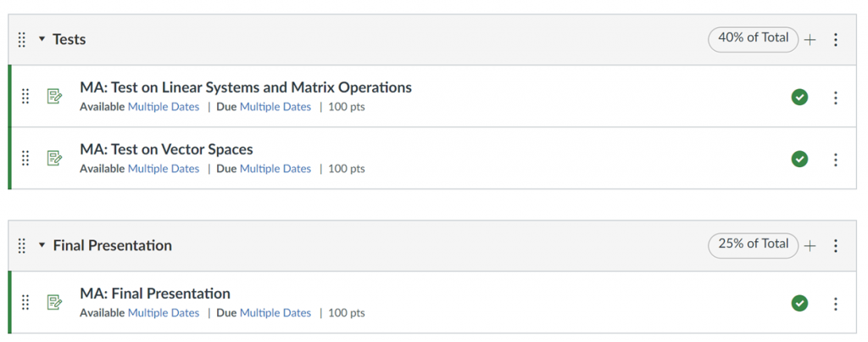
Task: Click drag handle of Tests group
Action: 21,40
